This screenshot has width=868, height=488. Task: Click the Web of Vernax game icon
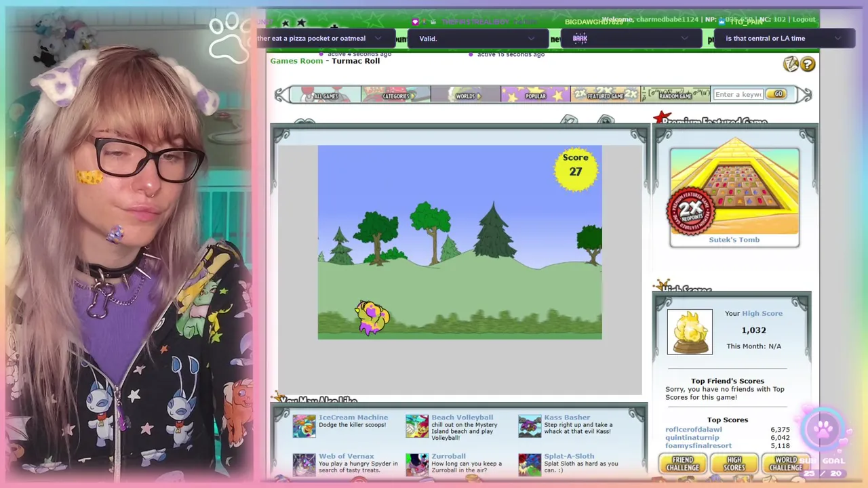tap(304, 465)
